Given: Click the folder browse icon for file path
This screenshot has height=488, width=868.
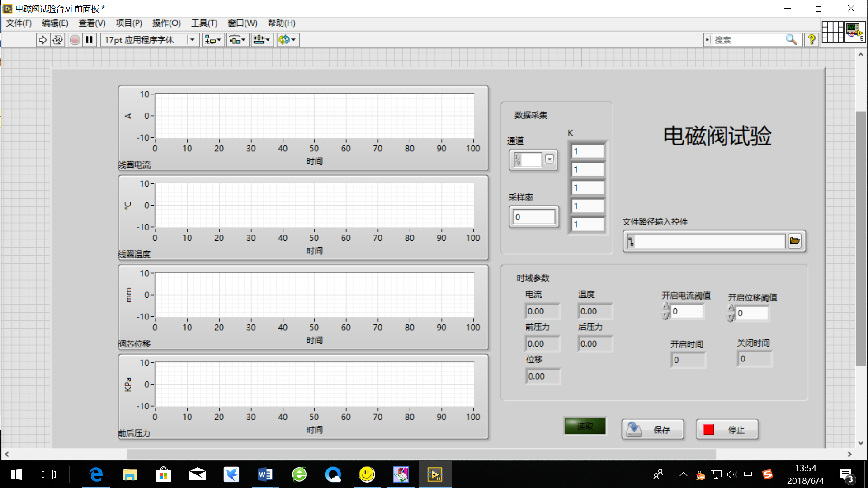Looking at the screenshot, I should click(795, 240).
